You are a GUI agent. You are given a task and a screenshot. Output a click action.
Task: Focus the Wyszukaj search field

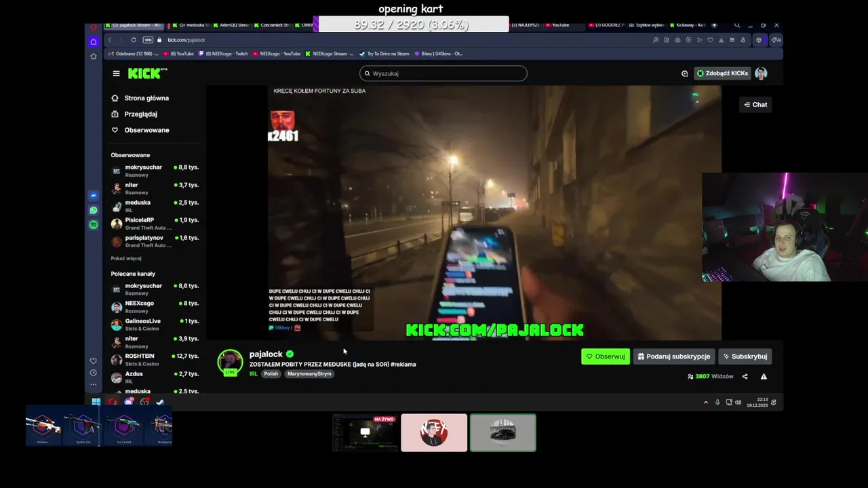coord(443,73)
